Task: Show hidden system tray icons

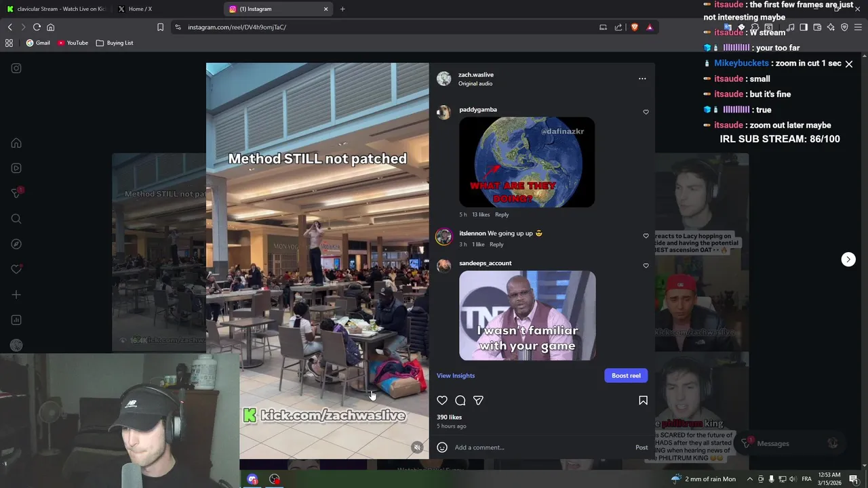Action: 749,479
